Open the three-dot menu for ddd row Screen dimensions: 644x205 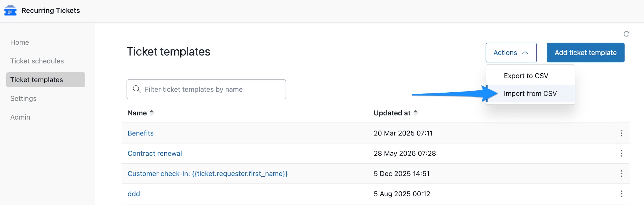(x=621, y=194)
